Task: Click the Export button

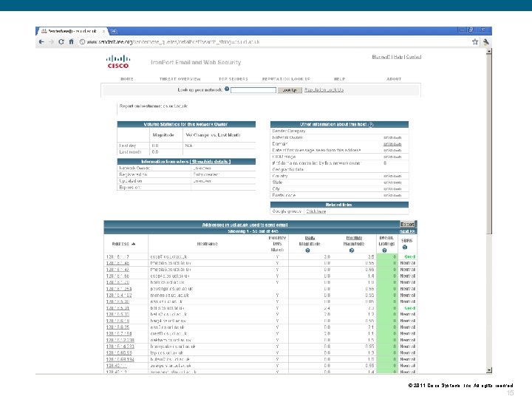Action: [407, 225]
